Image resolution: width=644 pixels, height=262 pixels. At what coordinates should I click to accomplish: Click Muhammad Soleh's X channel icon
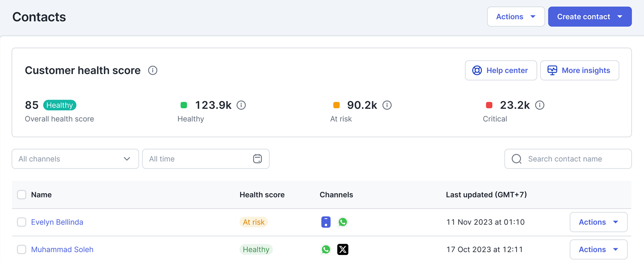tap(343, 249)
